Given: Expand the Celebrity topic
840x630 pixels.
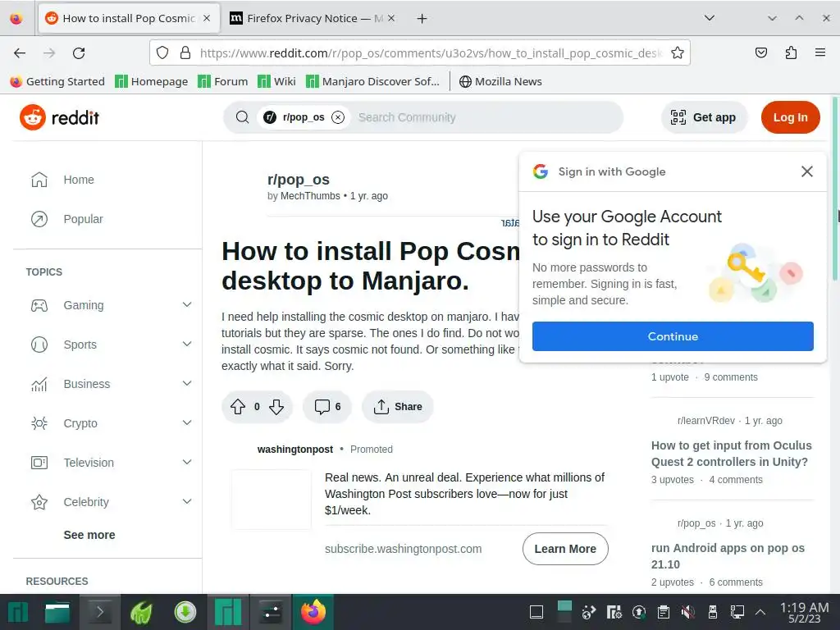Looking at the screenshot, I should [x=187, y=501].
